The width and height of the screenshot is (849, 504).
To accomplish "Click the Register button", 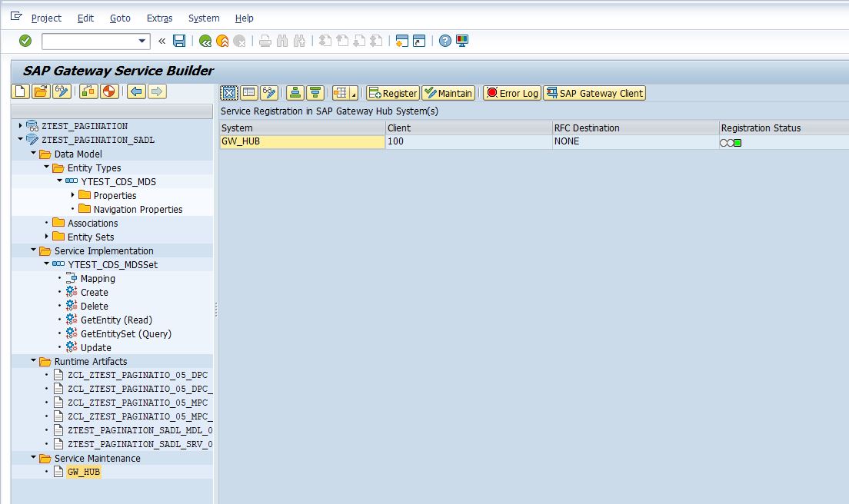I will coord(393,93).
